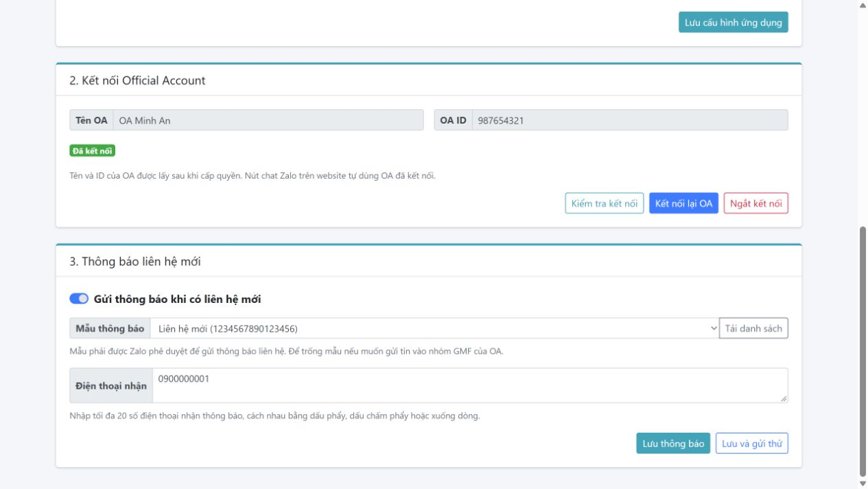Screen dimensions: 868x489
Task: Save notification settings via Lưu thông báo
Action: point(673,444)
